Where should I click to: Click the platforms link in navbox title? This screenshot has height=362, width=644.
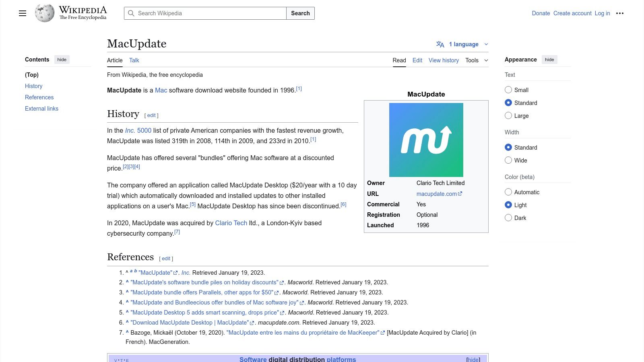click(x=341, y=360)
